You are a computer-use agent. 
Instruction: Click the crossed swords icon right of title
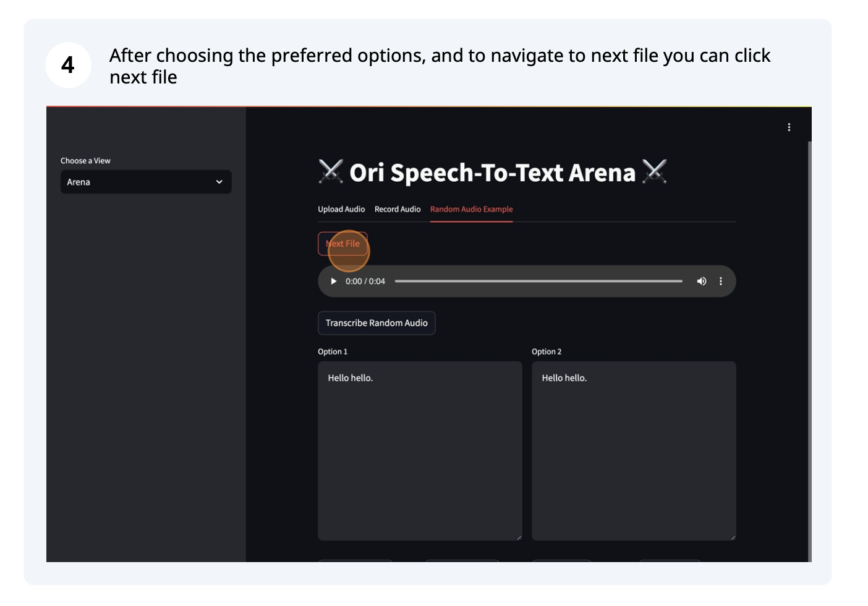click(655, 172)
